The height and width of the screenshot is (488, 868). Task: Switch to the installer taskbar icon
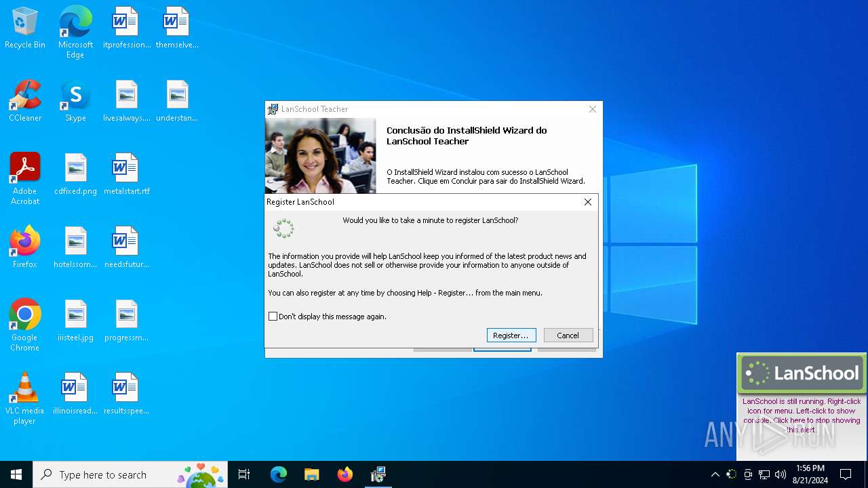pos(378,474)
